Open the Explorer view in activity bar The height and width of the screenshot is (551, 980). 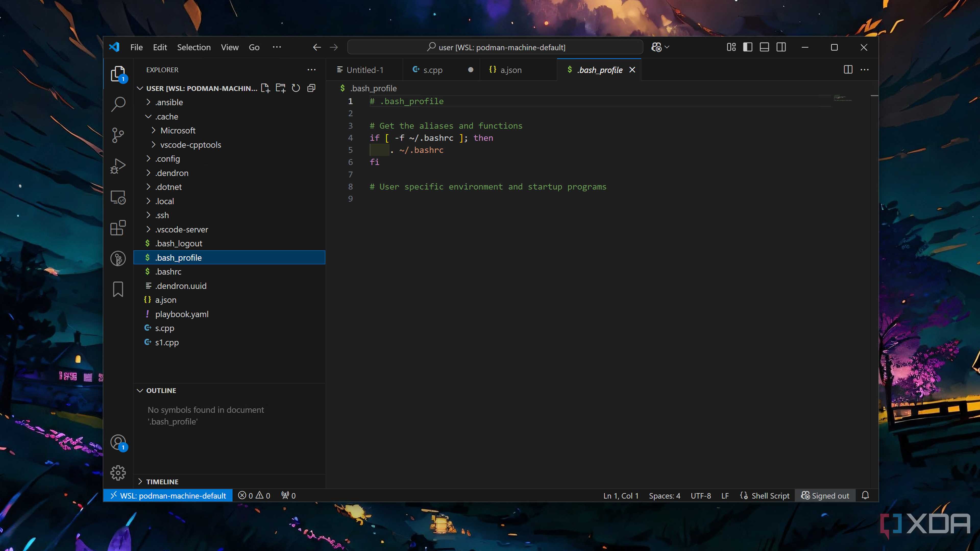[x=118, y=73]
